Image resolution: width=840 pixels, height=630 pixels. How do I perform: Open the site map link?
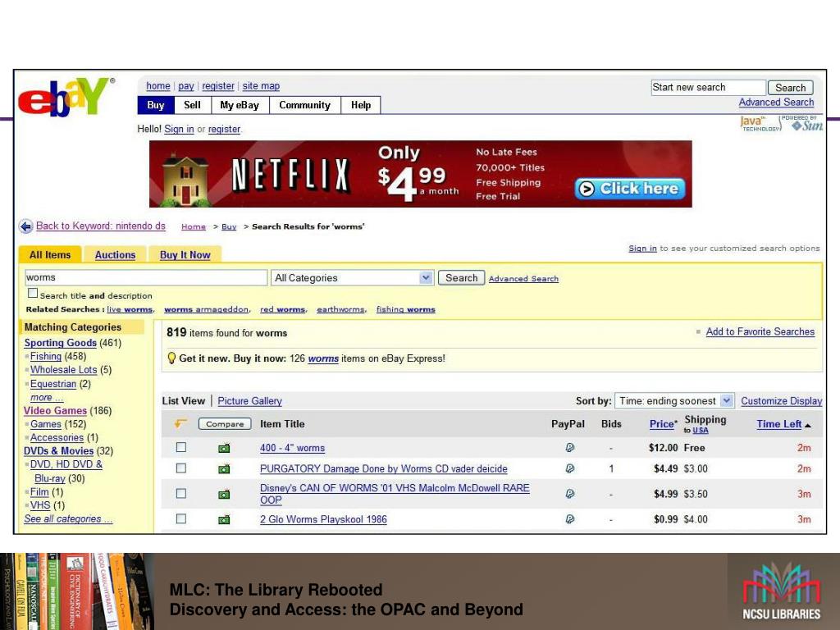click(x=261, y=85)
